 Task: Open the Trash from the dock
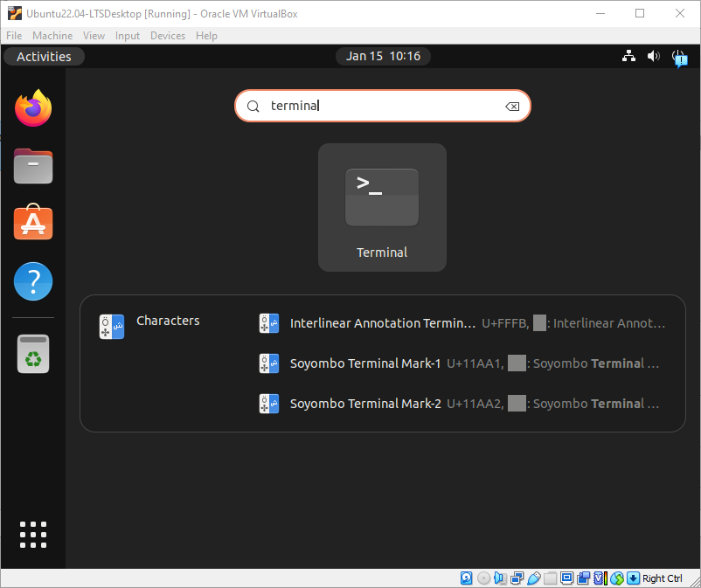[x=32, y=354]
